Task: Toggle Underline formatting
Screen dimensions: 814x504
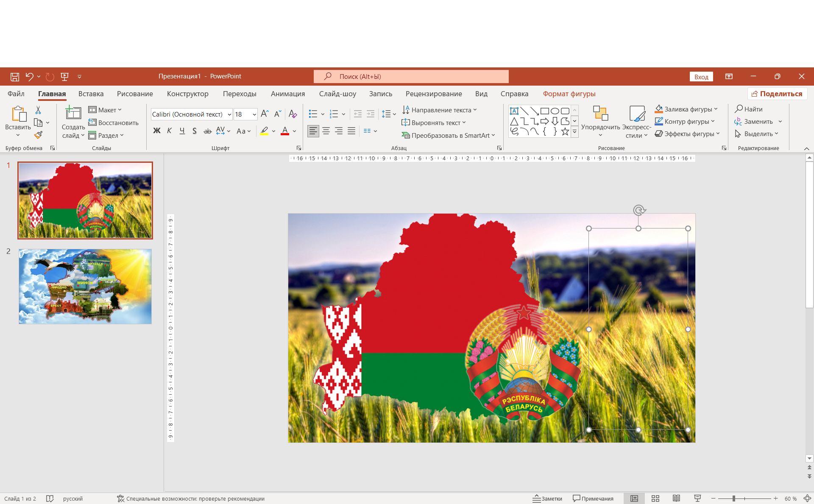Action: pyautogui.click(x=182, y=131)
